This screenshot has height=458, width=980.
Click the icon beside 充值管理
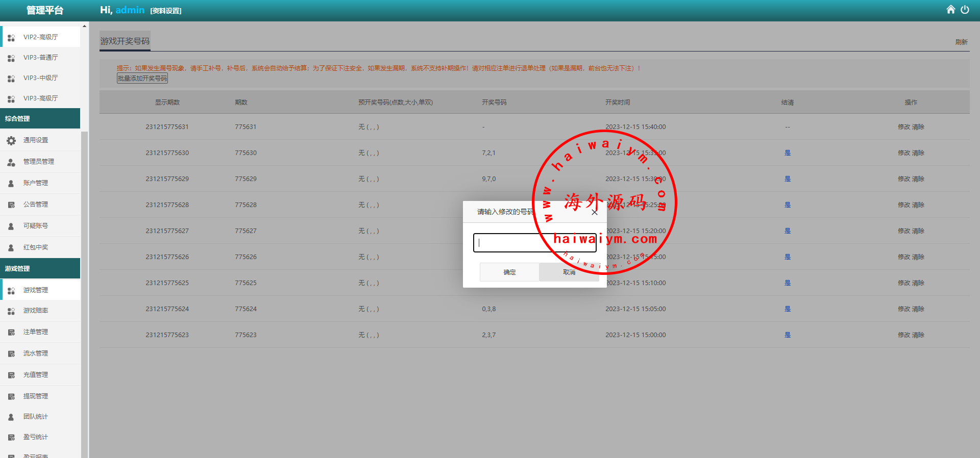coord(11,375)
